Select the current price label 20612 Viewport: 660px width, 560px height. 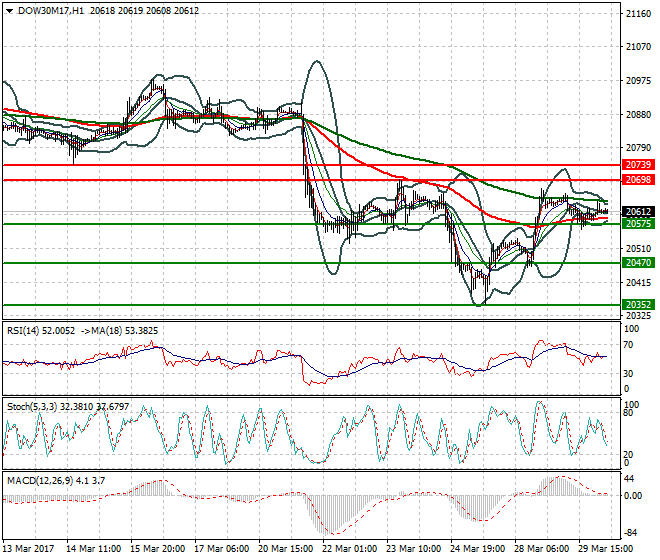click(x=638, y=212)
